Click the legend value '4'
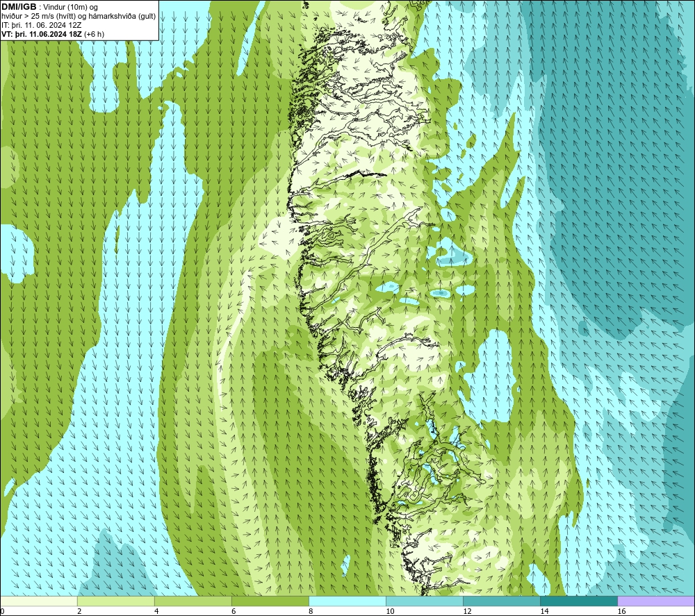 [156, 611]
